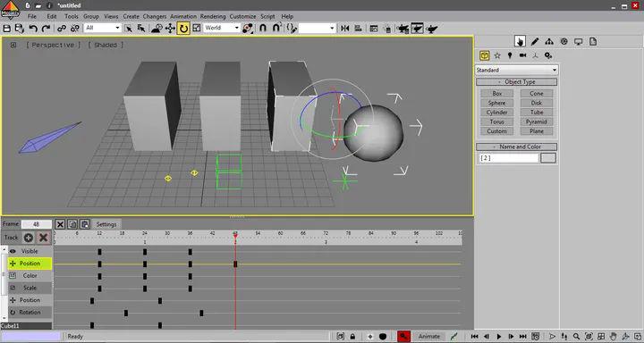Viewport: 644px width, 343px height.
Task: Click the Undo arrow icon
Action: pyautogui.click(x=33, y=29)
